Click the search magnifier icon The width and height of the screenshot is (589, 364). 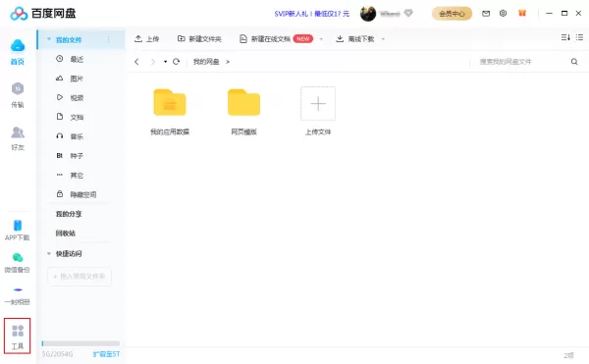(574, 62)
